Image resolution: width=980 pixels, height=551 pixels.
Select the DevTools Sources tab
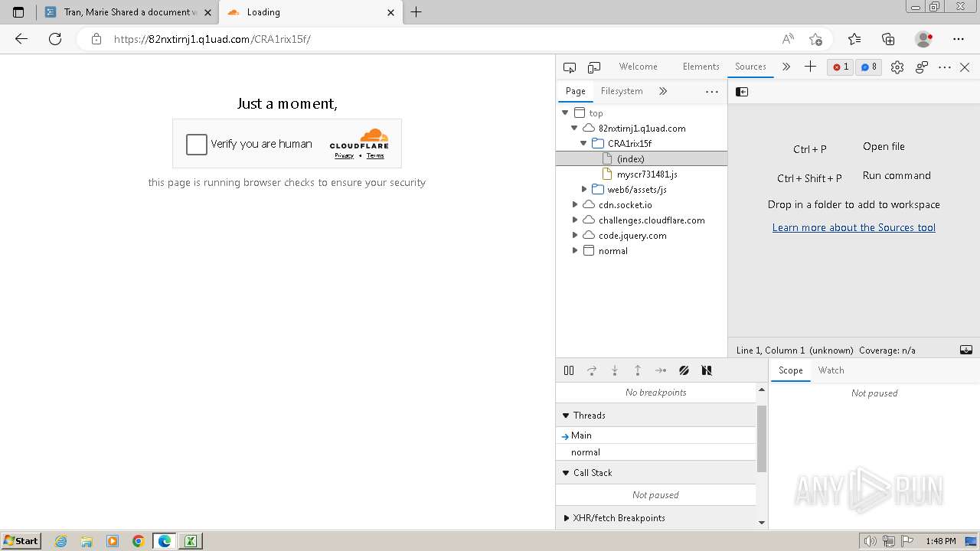750,67
